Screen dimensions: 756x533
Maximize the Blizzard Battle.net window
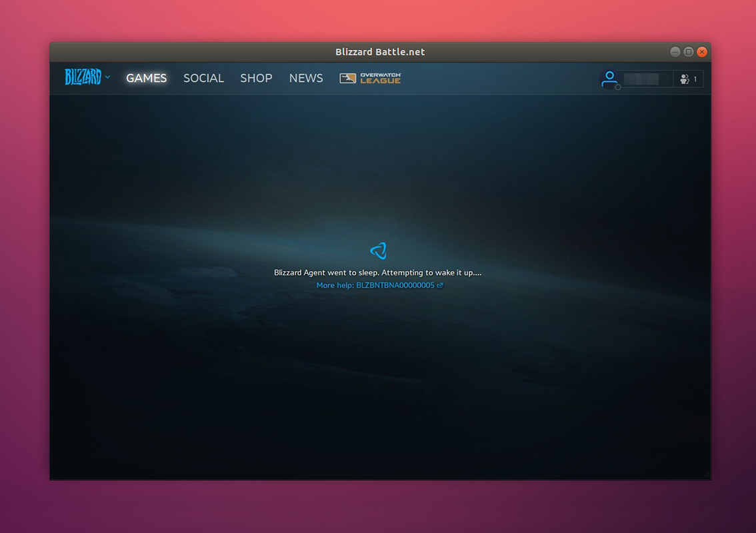[x=689, y=51]
